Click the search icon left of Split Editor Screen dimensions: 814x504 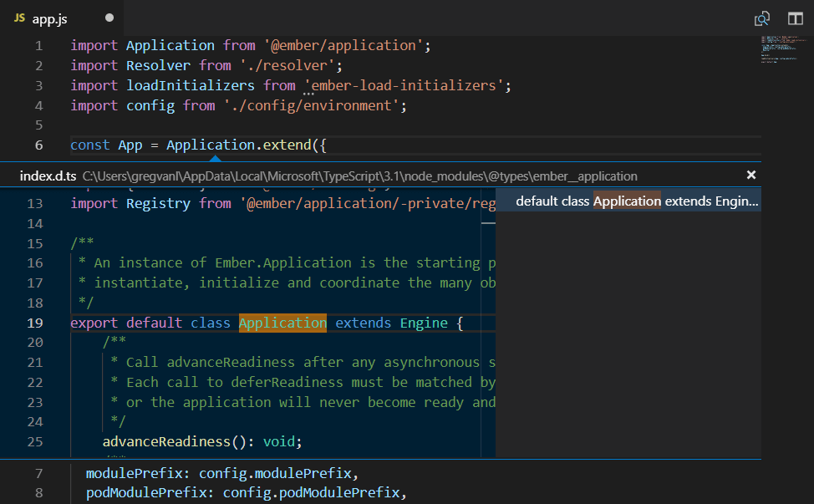tap(761, 18)
